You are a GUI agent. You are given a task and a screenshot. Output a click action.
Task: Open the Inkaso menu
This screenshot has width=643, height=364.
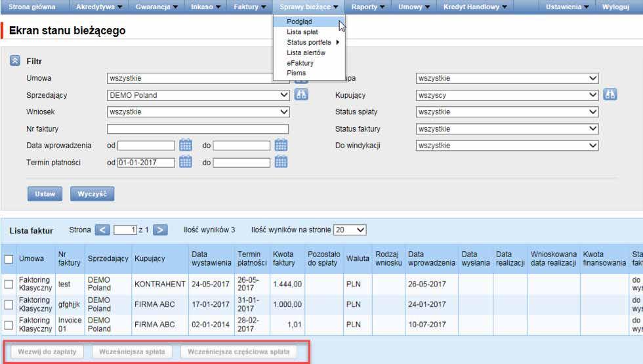tap(205, 7)
